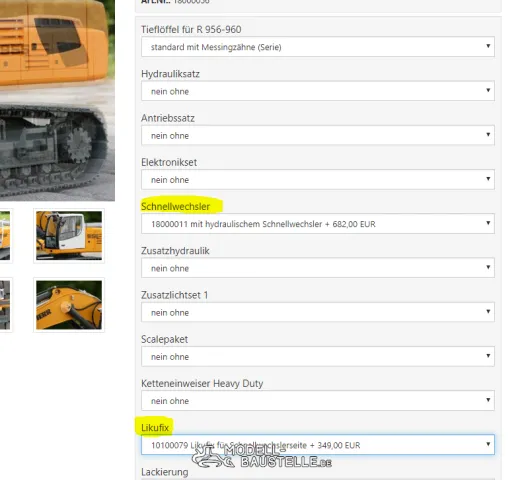Click the Lackierung label

click(165, 472)
